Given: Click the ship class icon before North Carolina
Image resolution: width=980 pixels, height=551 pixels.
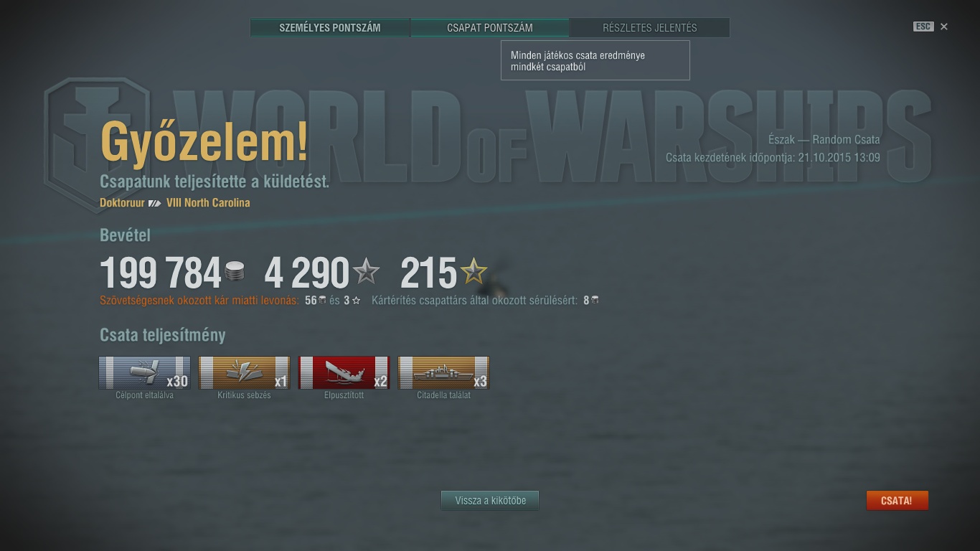Looking at the screenshot, I should click(155, 203).
